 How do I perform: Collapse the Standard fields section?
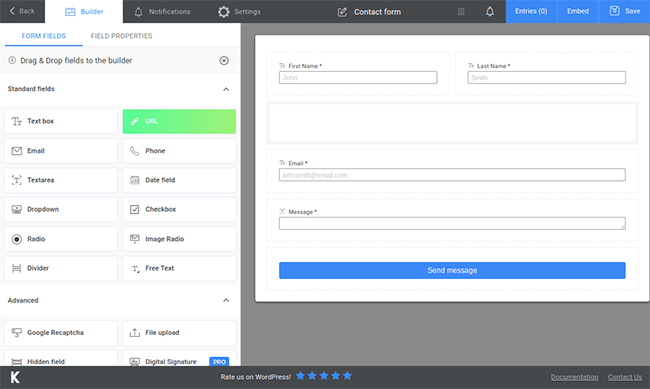[226, 89]
